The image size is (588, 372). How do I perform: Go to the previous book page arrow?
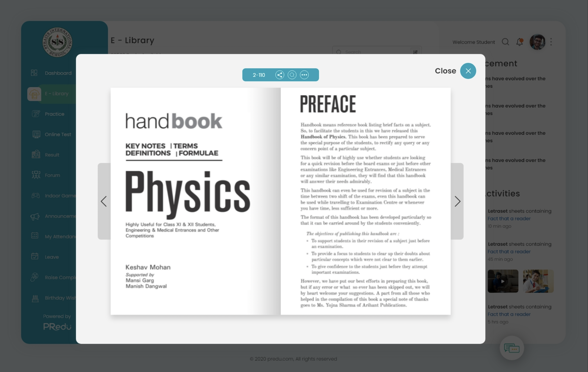[104, 201]
